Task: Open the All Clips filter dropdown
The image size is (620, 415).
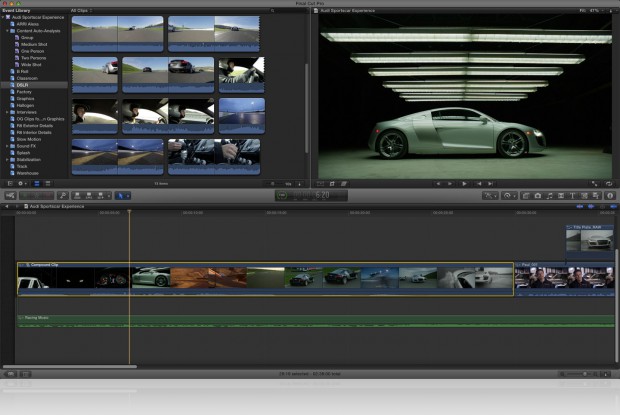Action: click(81, 10)
